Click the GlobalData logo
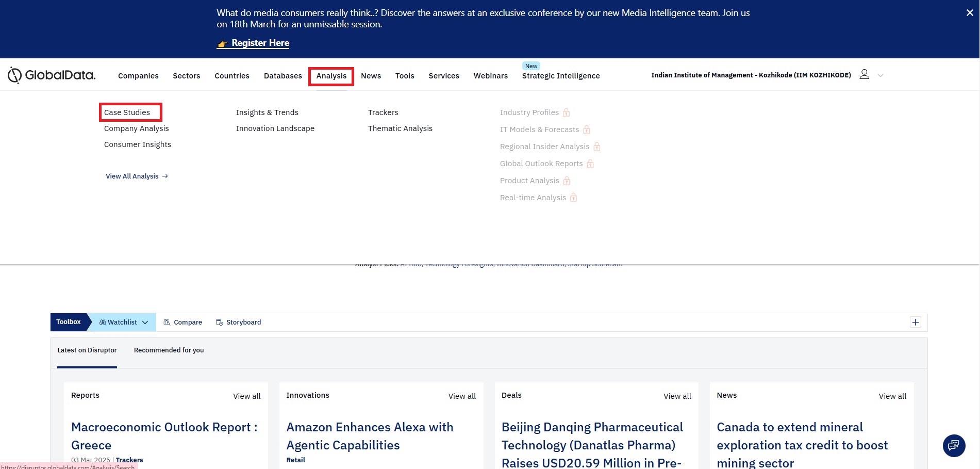This screenshot has width=980, height=469. (x=52, y=75)
